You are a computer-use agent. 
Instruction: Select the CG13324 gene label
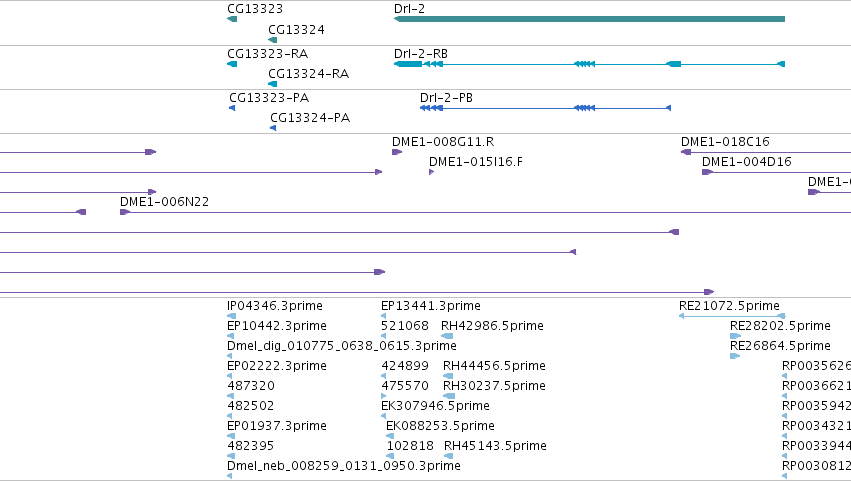(x=296, y=30)
